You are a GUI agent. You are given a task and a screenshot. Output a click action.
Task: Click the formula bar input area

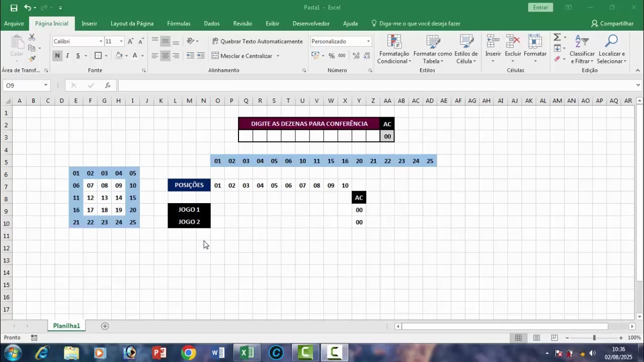tap(375, 85)
